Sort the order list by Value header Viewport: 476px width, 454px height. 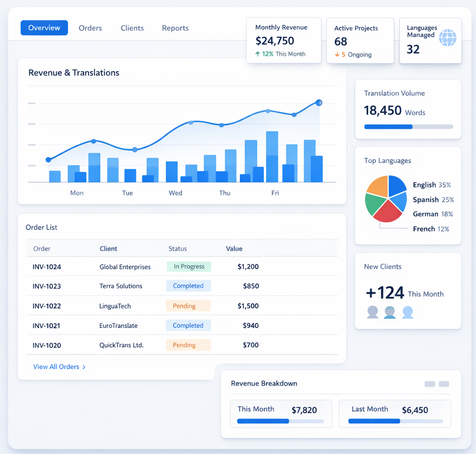pos(234,249)
